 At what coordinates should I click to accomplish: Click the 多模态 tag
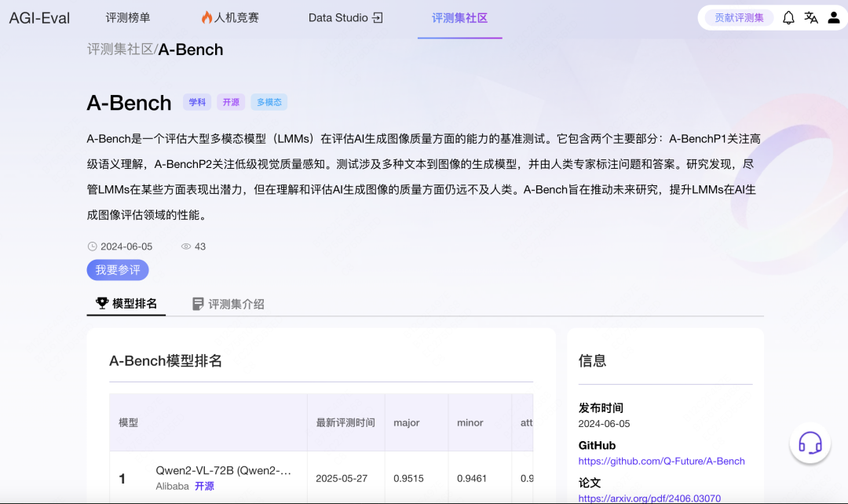tap(269, 102)
